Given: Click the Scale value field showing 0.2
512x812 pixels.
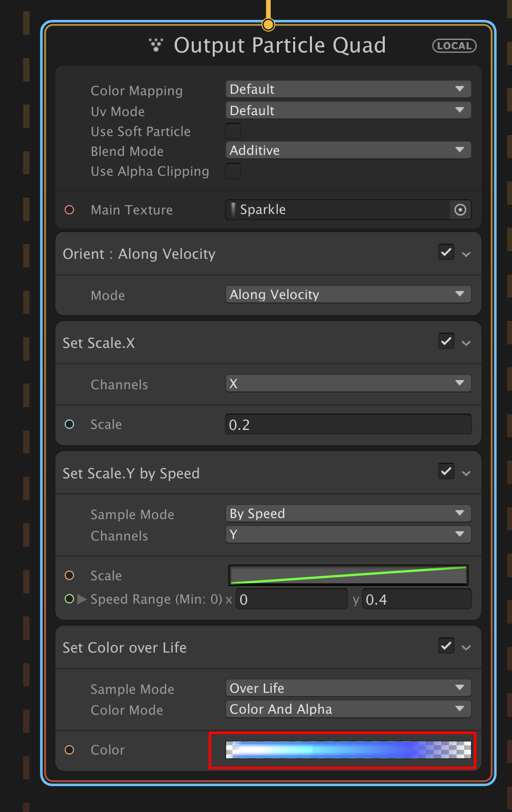Looking at the screenshot, I should click(x=348, y=424).
